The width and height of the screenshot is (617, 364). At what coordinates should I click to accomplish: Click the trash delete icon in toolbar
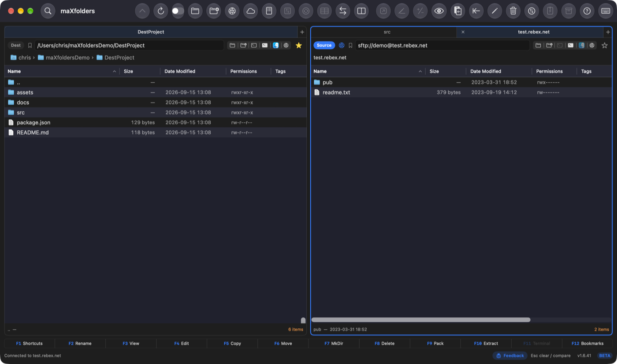click(x=513, y=11)
